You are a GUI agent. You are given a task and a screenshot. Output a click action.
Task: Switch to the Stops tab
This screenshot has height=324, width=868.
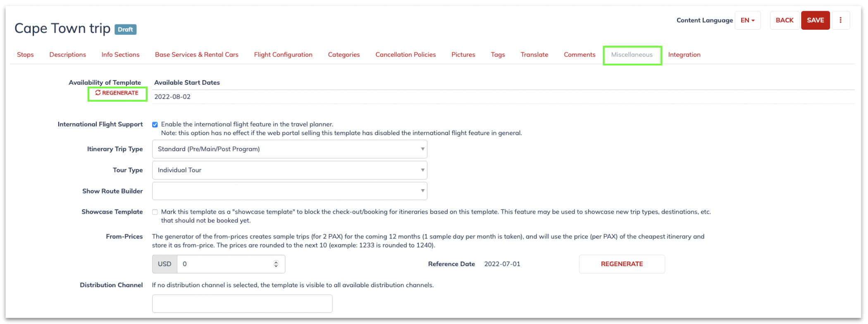[x=25, y=55]
